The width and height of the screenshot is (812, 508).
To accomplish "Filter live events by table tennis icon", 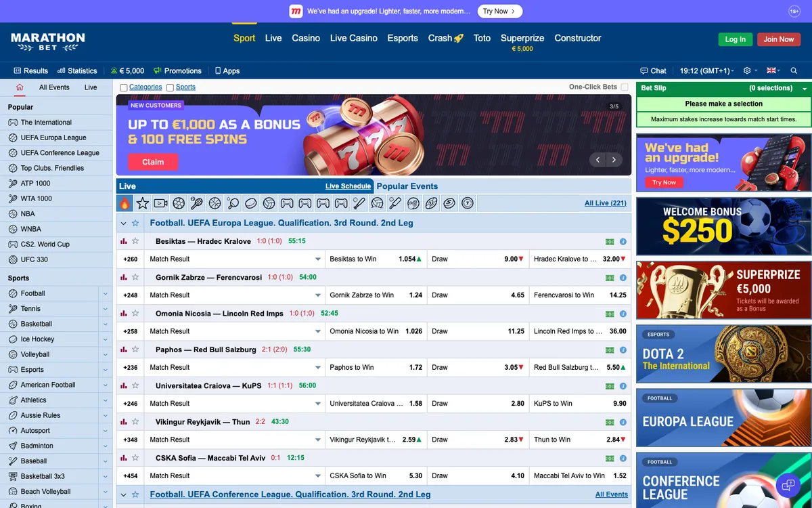I will (233, 203).
